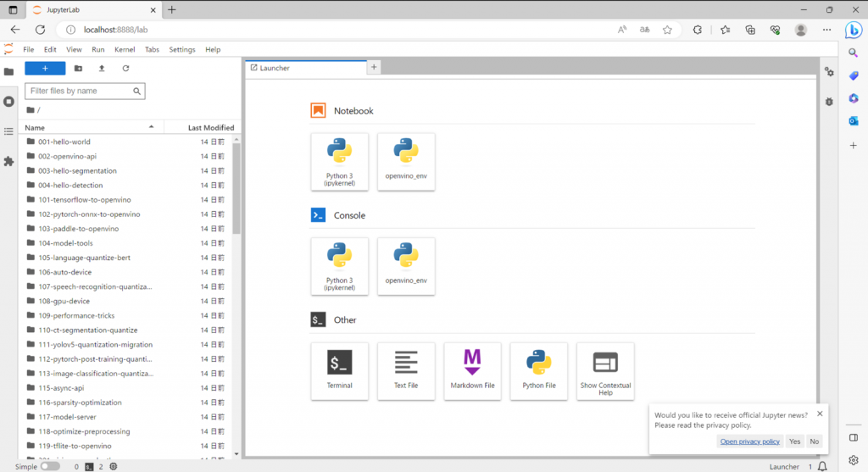868x472 pixels.
Task: Add page to browser favorites star
Action: click(x=667, y=30)
